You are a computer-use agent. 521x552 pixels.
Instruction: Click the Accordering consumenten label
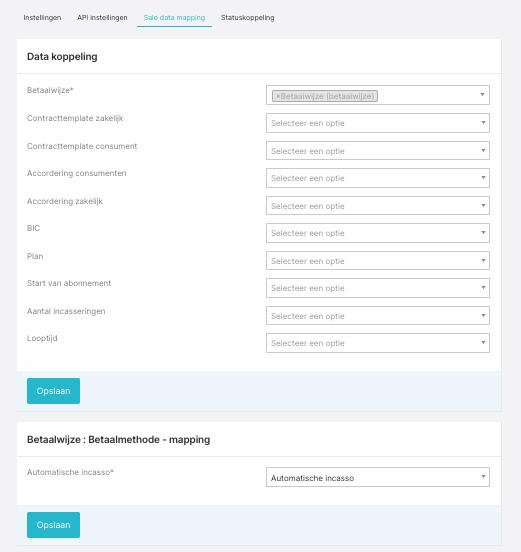point(77,173)
